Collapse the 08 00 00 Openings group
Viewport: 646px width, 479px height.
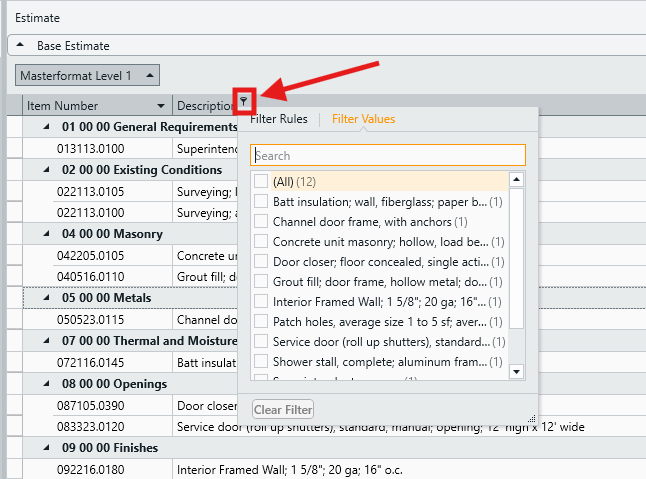pyautogui.click(x=46, y=384)
